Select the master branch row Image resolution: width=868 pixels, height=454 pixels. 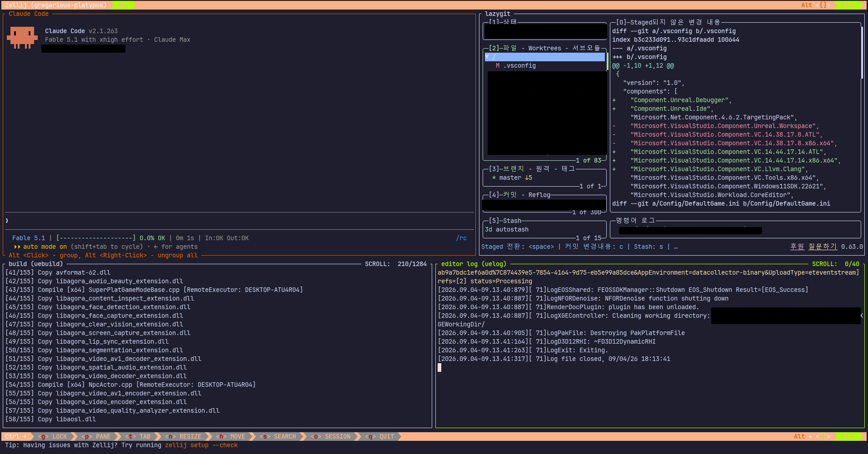545,178
